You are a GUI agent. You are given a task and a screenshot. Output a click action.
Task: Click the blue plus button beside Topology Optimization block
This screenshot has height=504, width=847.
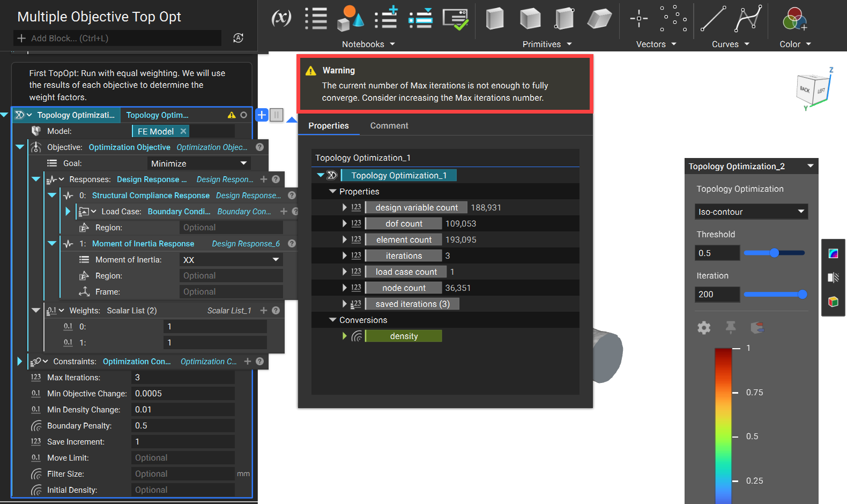[262, 115]
